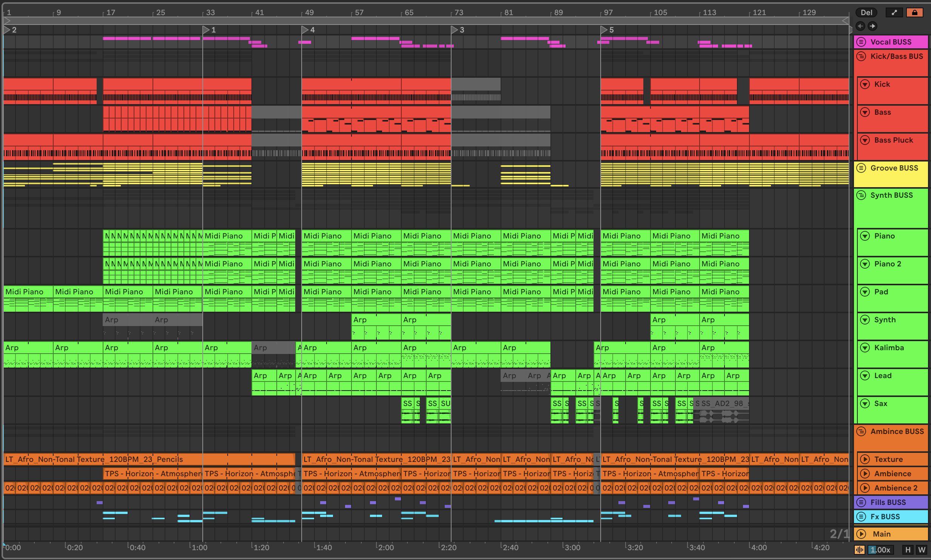
Task: Toggle automation mode button with line icon
Action: click(x=894, y=12)
